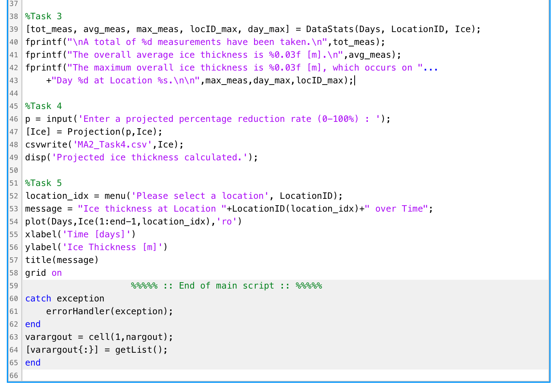
Task: Click the %Task 5 comment
Action: point(43,183)
